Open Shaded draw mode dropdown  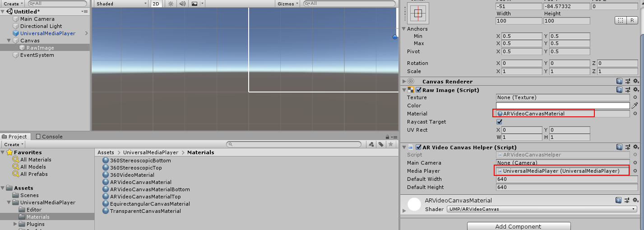(x=121, y=4)
